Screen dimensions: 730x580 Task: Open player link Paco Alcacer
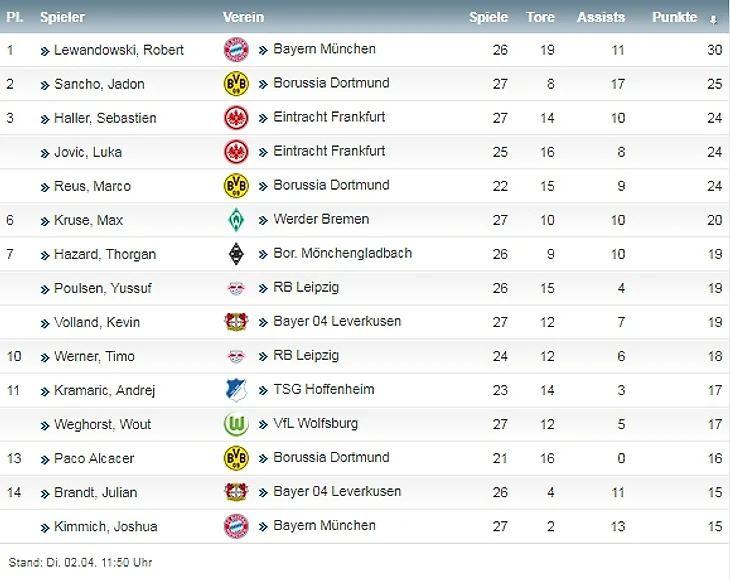click(x=93, y=458)
